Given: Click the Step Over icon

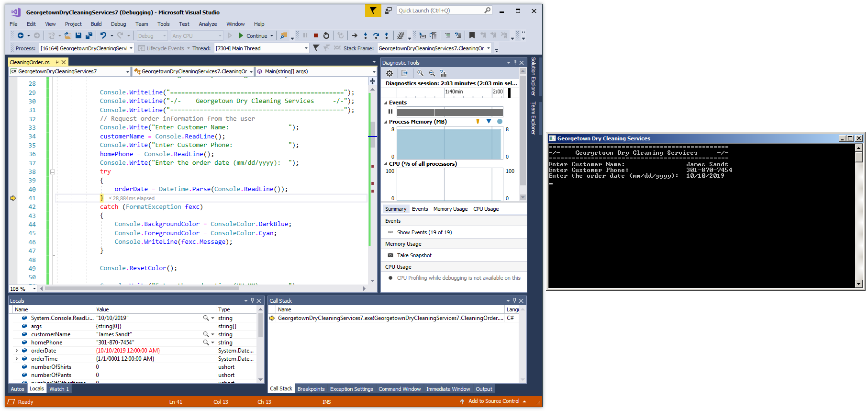Looking at the screenshot, I should 376,35.
